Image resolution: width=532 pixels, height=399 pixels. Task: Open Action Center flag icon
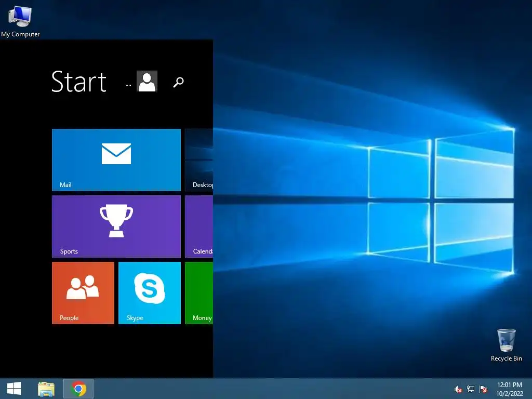pos(483,389)
